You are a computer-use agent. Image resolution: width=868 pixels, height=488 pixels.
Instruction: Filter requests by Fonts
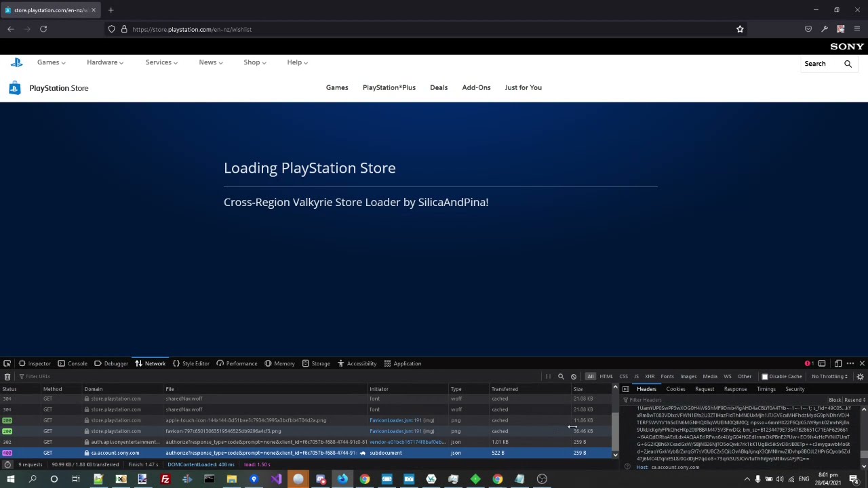667,376
